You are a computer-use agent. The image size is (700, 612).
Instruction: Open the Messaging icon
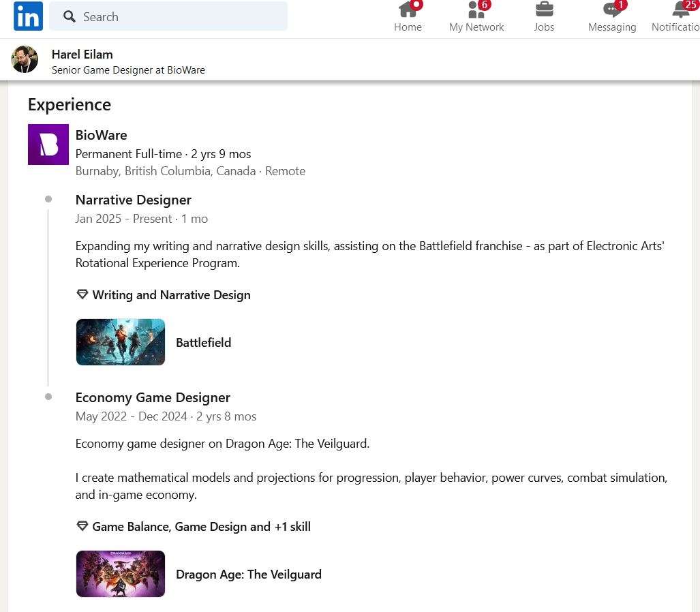coord(611,10)
